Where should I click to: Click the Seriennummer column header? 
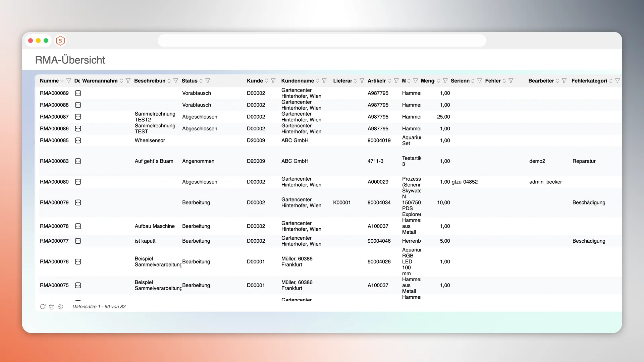coord(460,81)
